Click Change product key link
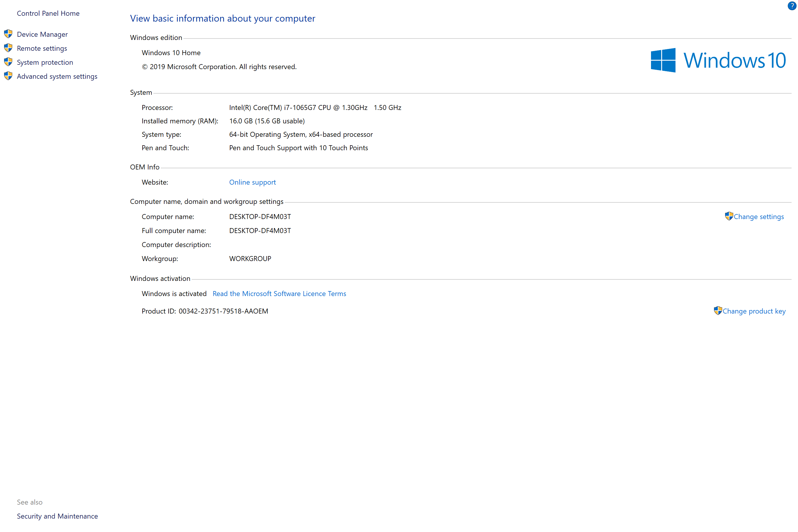Viewport: 798px width, 532px height. [754, 311]
